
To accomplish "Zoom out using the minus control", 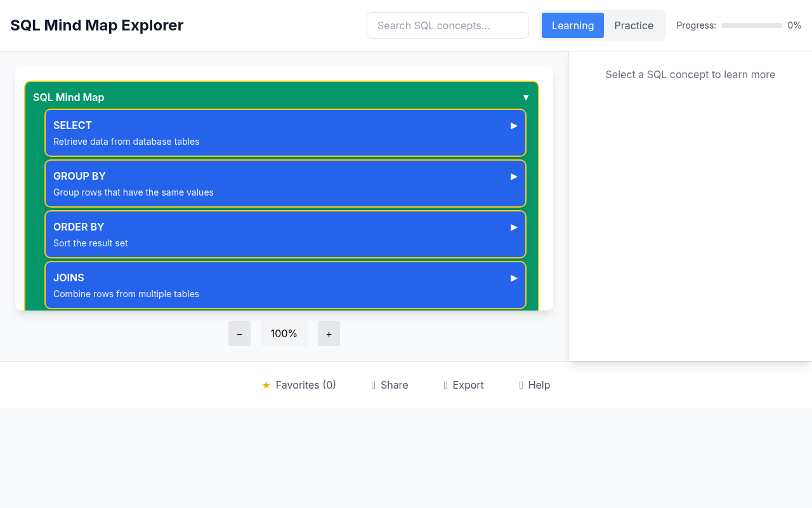I will pyautogui.click(x=239, y=333).
